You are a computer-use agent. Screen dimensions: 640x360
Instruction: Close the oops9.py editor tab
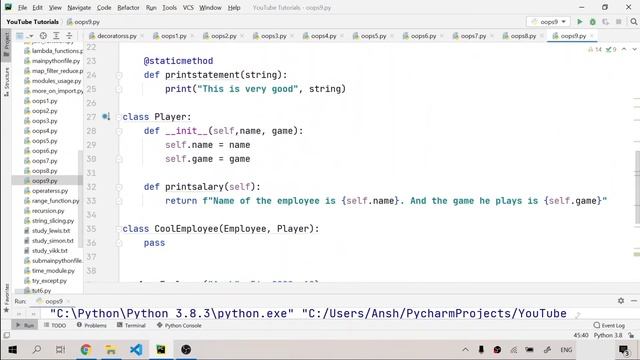click(591, 36)
